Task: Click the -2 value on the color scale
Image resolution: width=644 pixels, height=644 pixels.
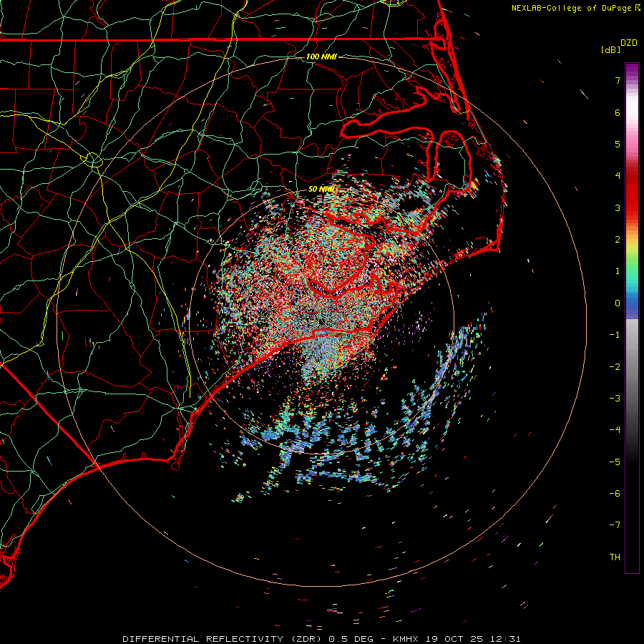Action: (615, 367)
